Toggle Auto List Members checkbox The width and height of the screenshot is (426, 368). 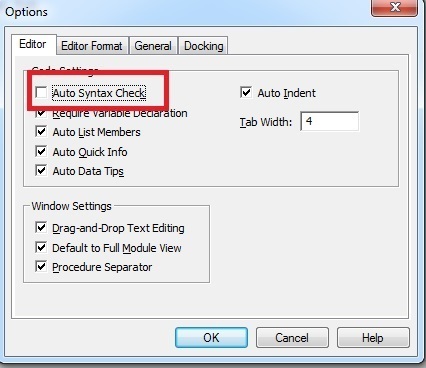tap(41, 131)
